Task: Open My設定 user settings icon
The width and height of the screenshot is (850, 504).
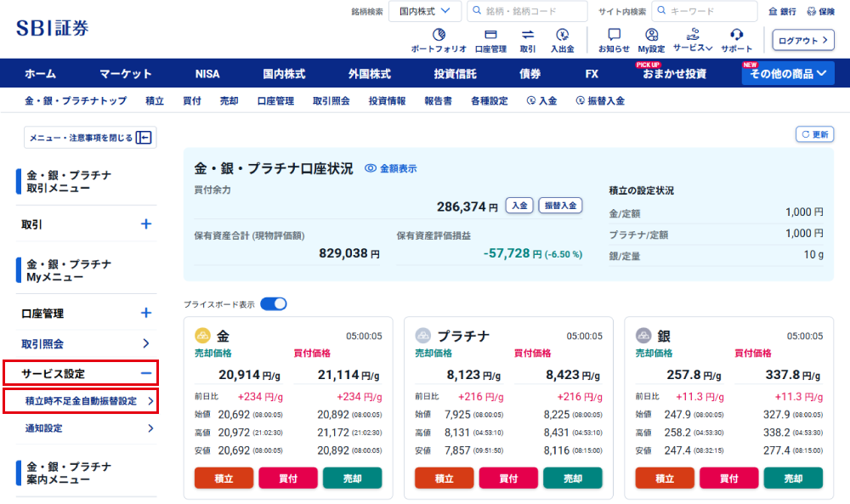Action: click(x=651, y=36)
